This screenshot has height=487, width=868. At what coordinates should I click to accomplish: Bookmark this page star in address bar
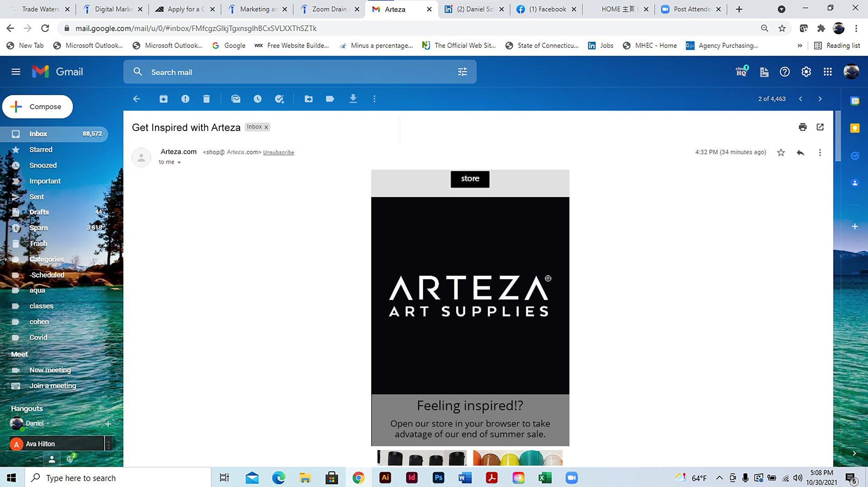pyautogui.click(x=782, y=28)
